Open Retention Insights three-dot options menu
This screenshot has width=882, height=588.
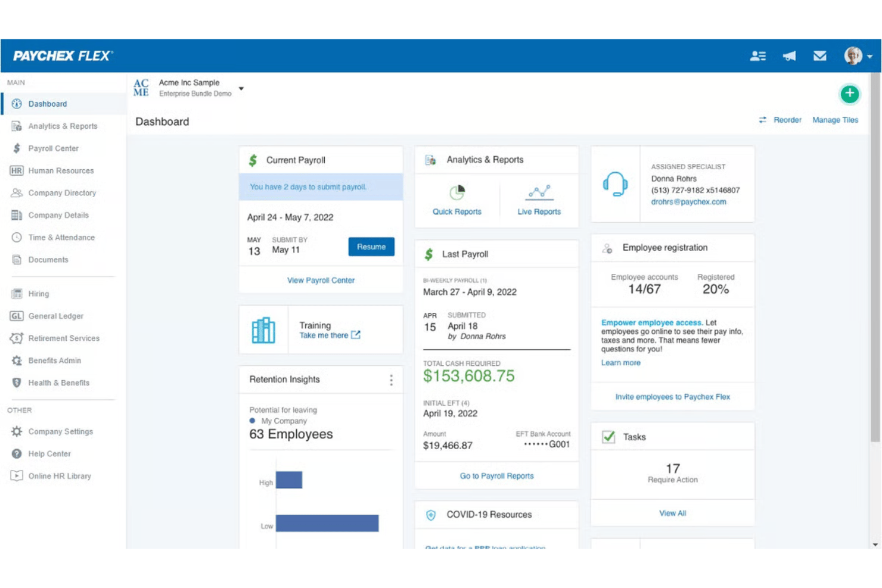click(391, 380)
